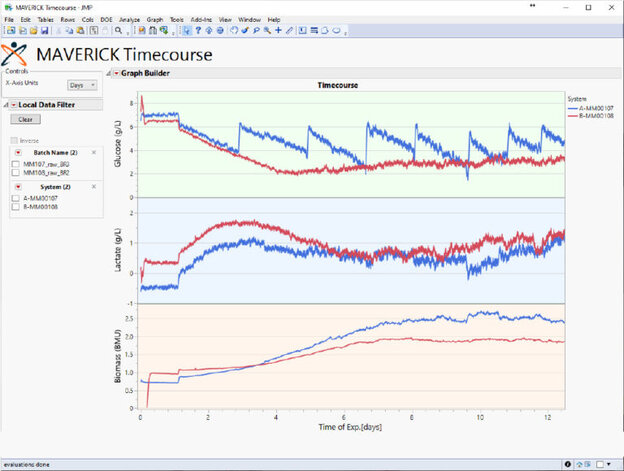Select the Scroller tool icon
Screen dimensions: 624x471
(x=220, y=30)
